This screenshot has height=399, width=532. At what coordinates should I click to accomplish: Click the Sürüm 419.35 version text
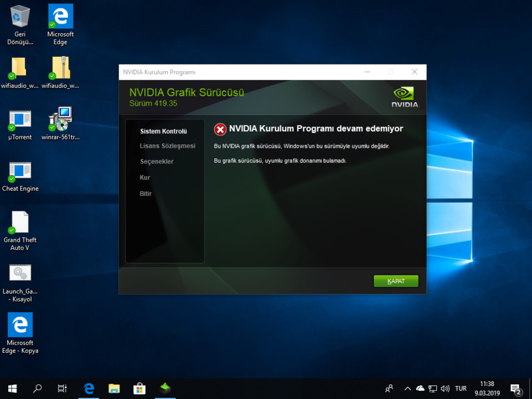coord(153,103)
